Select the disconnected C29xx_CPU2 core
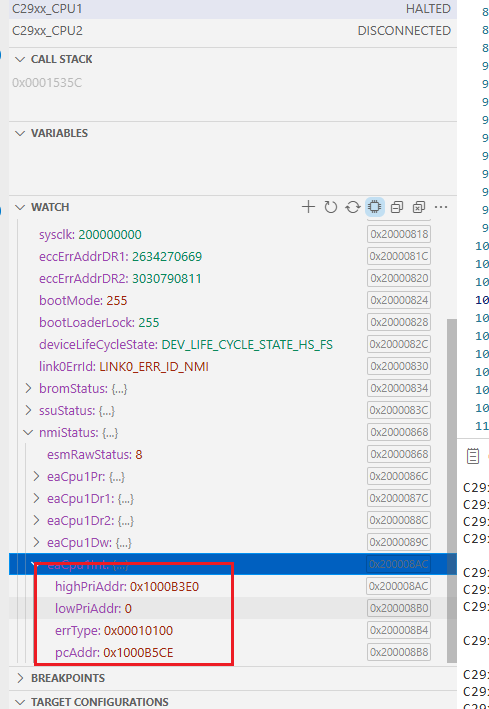 pyautogui.click(x=233, y=31)
